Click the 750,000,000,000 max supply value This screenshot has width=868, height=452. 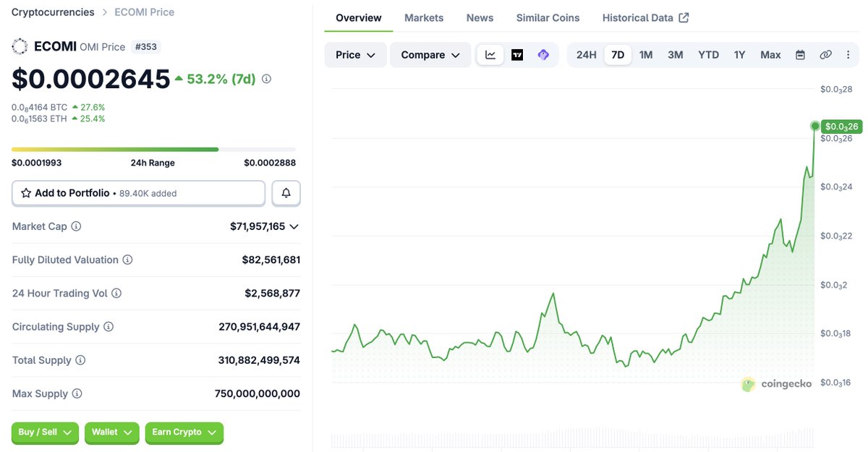pyautogui.click(x=258, y=394)
